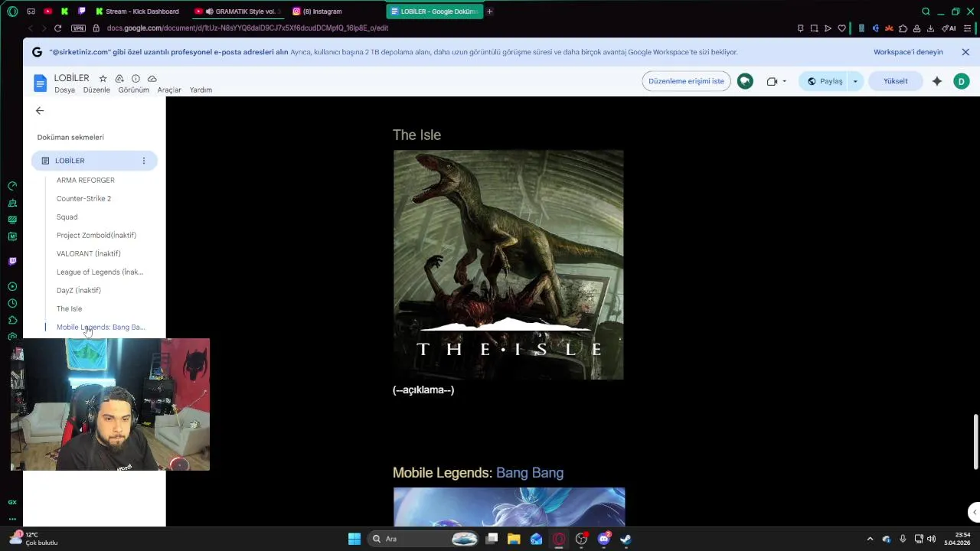The width and height of the screenshot is (980, 551).
Task: Open the Opera GX menu logo
Action: pos(11,11)
